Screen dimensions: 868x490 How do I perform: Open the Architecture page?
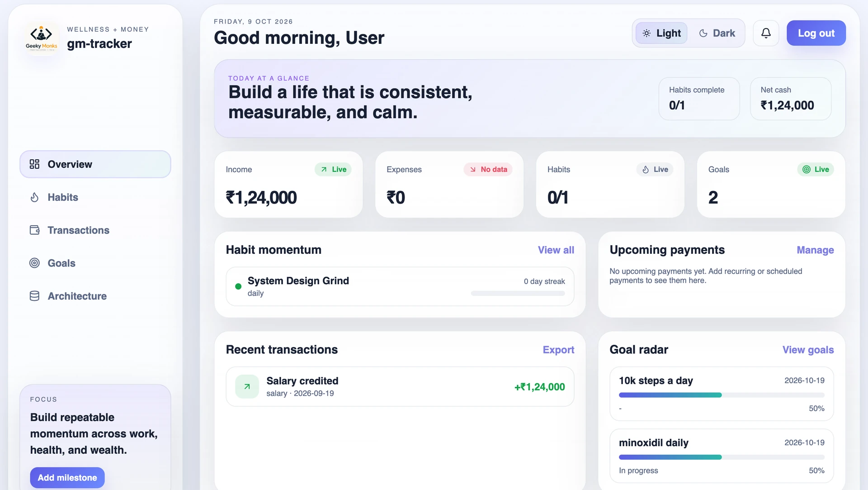95,296
